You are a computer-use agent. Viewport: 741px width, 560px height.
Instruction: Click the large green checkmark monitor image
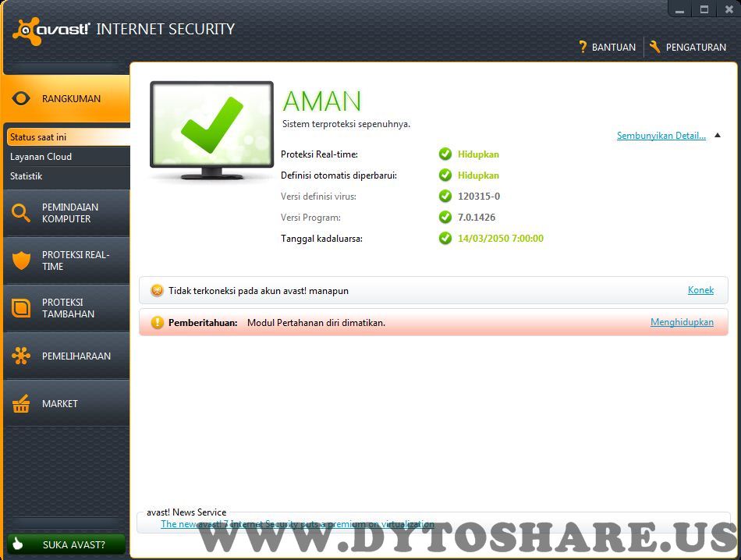[x=211, y=130]
